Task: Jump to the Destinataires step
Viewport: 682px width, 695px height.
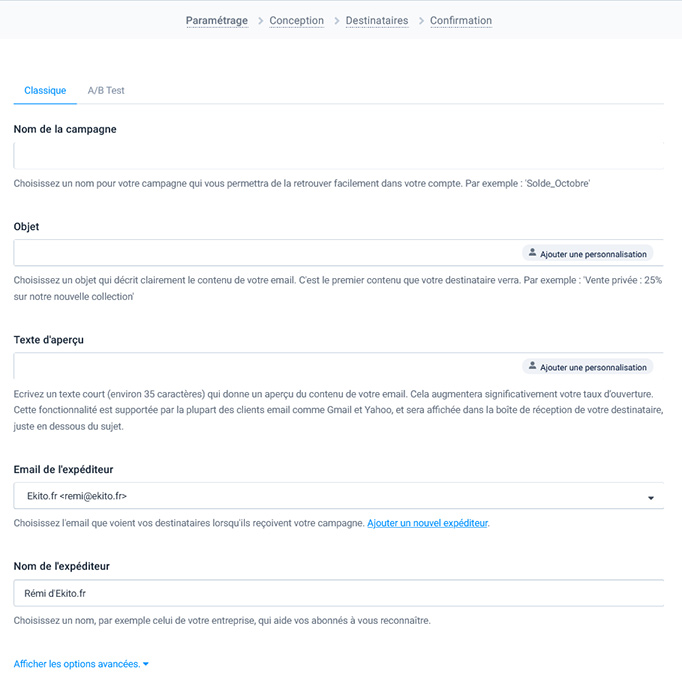Action: (377, 20)
